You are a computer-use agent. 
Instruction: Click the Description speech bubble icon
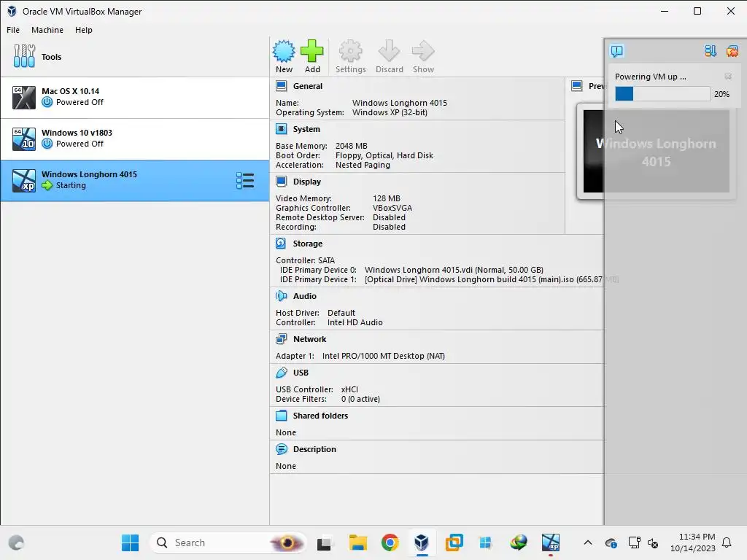click(282, 449)
